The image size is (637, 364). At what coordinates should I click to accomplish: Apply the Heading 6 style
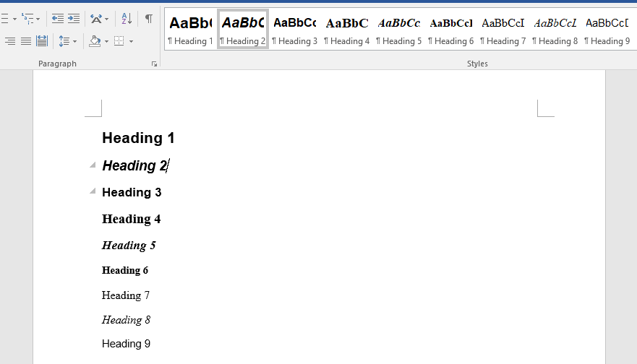coord(450,29)
